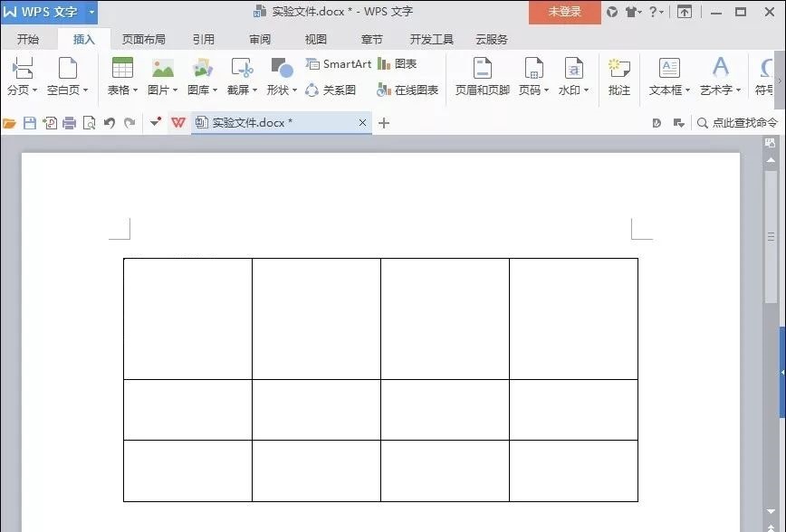Image resolution: width=786 pixels, height=532 pixels.
Task: Click the WPS 文字 application button
Action: (43, 12)
